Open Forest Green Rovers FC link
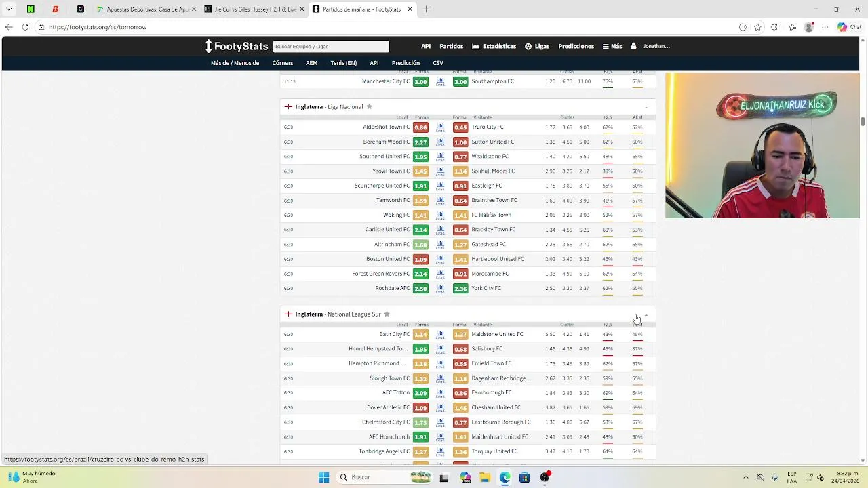Screen dimensions: 868x488 pyautogui.click(x=380, y=274)
